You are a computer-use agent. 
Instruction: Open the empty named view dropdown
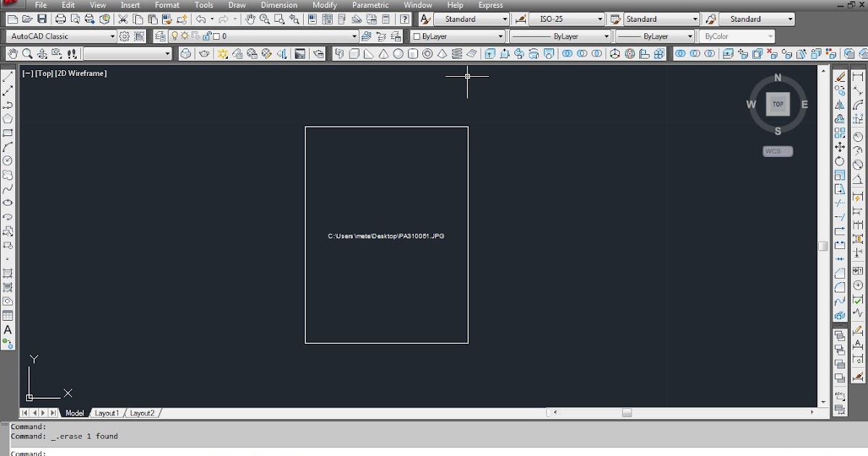tap(128, 54)
